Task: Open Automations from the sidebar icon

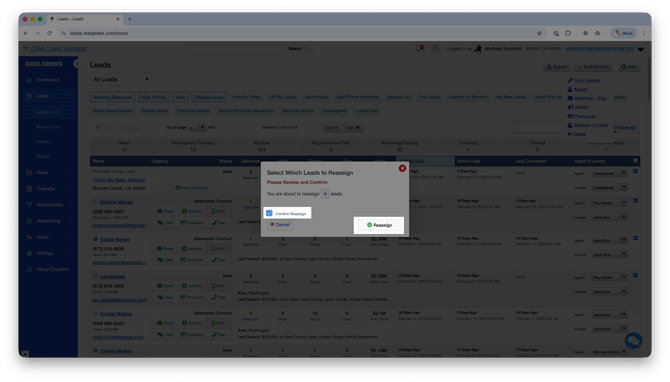Action: click(29, 205)
